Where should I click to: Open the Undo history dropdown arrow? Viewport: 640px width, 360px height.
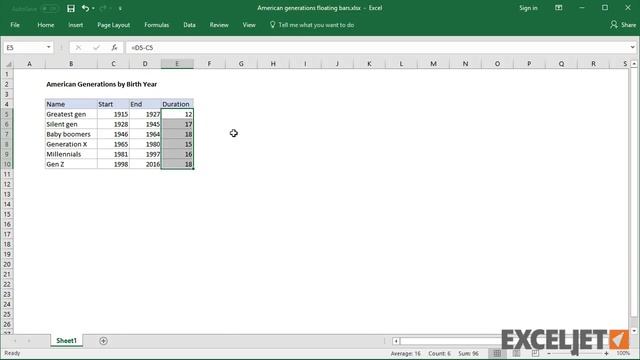pos(93,8)
